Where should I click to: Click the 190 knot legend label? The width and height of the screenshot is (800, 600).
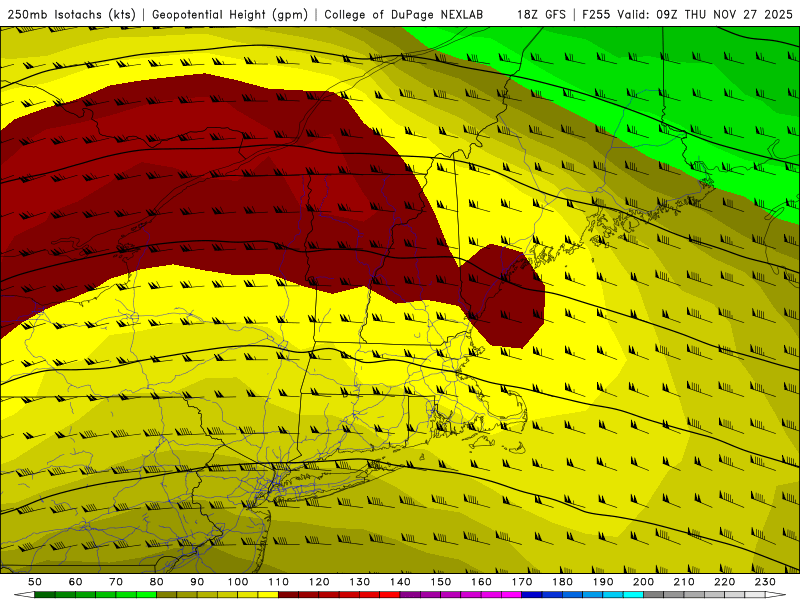(x=603, y=582)
